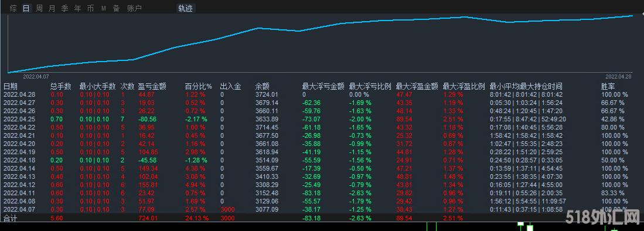
Task: Click the 24.13 % total percentage cell
Action: click(197, 218)
